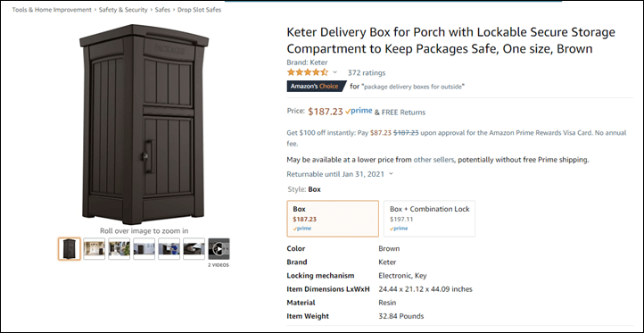The image size is (644, 333).
Task: Open Tools & Home Improvement breadcrumb
Action: [x=52, y=10]
